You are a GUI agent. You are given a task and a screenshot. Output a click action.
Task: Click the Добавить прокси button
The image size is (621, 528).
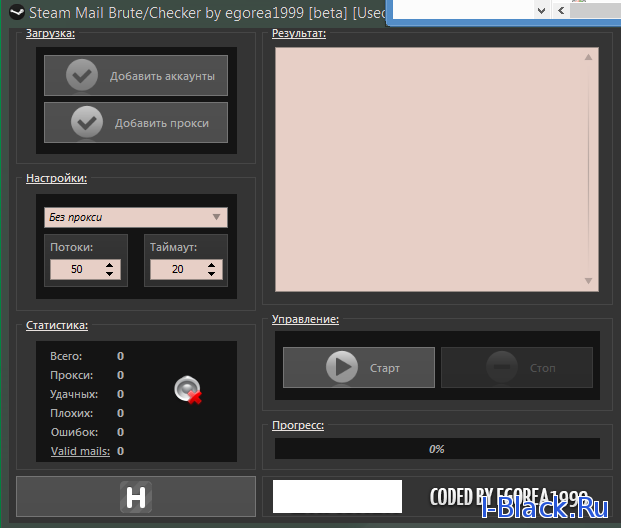click(x=136, y=122)
